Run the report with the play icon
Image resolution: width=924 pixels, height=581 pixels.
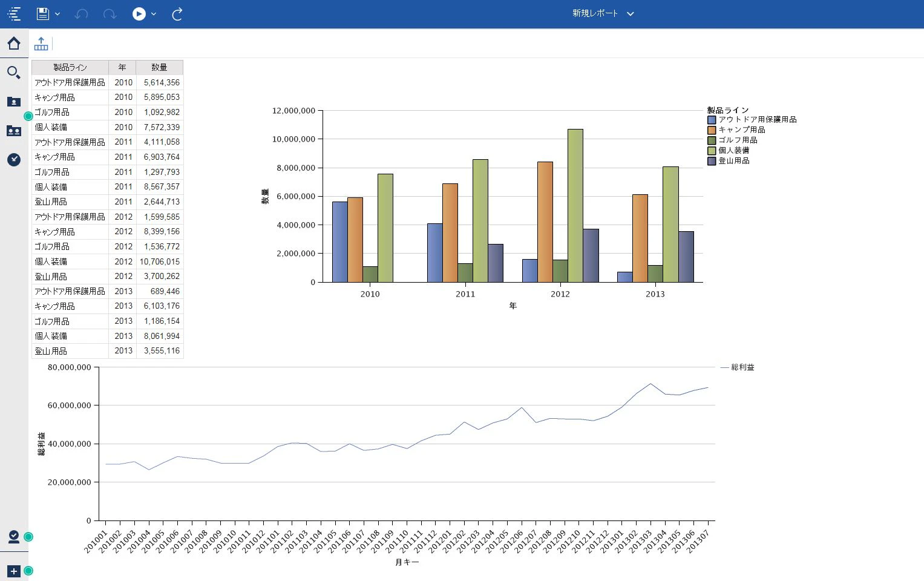[139, 13]
